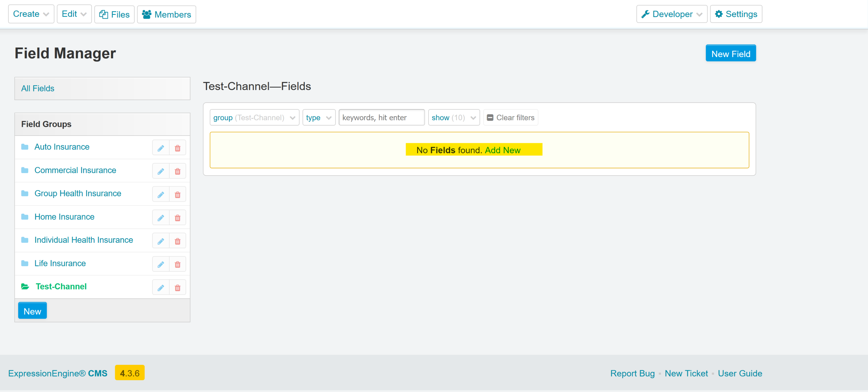Edit the Group Health Insurance group
Screen dimensions: 868x392
click(161, 194)
